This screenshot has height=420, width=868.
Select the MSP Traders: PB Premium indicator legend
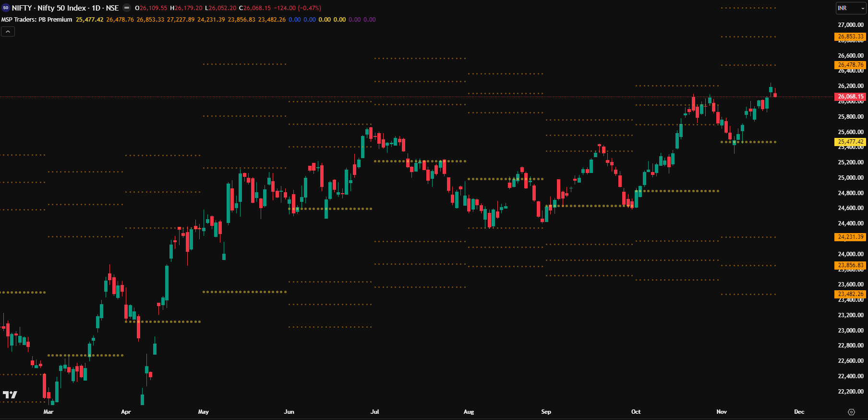click(37, 20)
